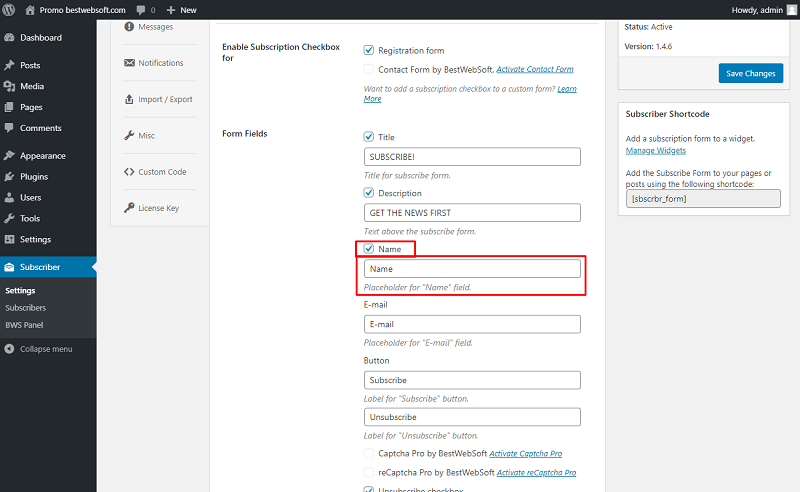800x492 pixels.
Task: Click the License Key key icon
Action: click(x=129, y=208)
